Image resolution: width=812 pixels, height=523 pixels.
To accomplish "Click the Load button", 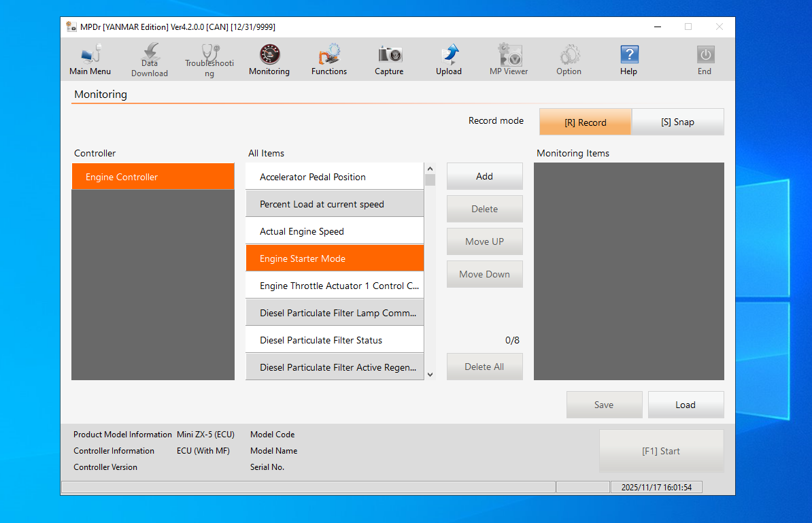I will (686, 405).
